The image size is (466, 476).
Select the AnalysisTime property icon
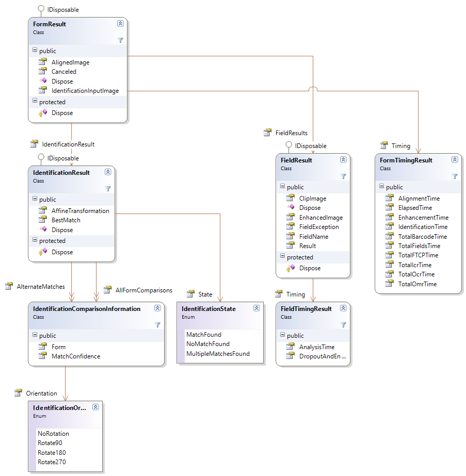click(x=291, y=347)
